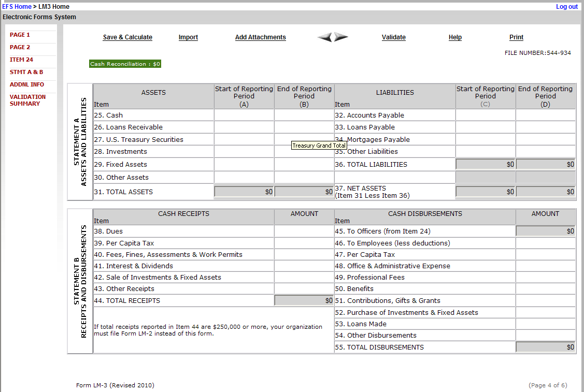Screen dimensions: 584x392
Task: Select the Professional Fees amount field
Action: 545,278
